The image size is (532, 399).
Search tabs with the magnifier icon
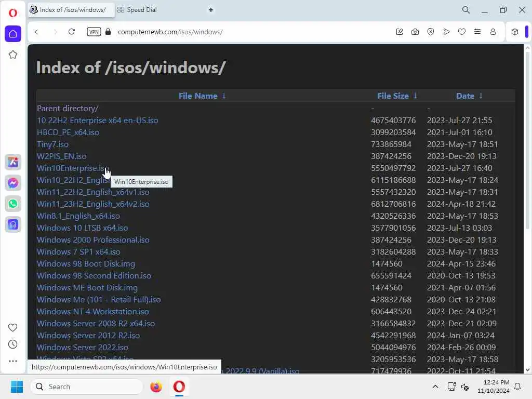click(x=466, y=10)
